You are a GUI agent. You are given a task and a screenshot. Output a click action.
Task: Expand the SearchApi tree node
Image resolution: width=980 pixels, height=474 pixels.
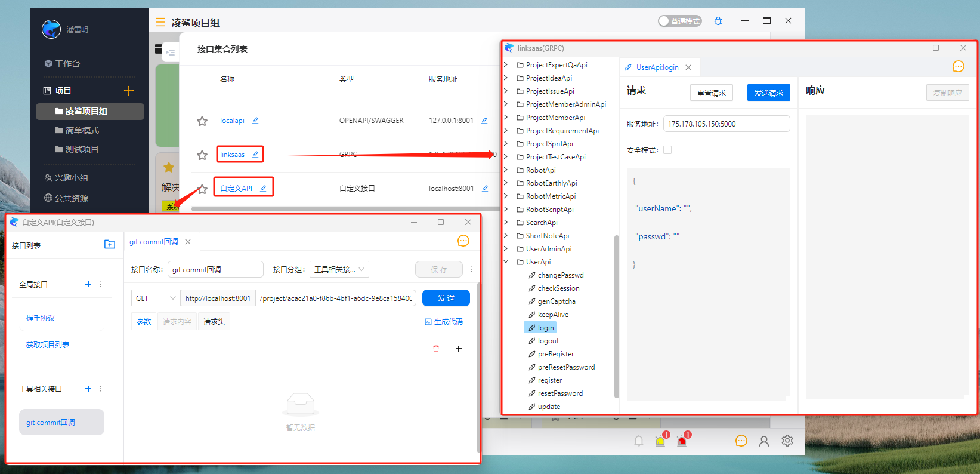[x=506, y=222]
